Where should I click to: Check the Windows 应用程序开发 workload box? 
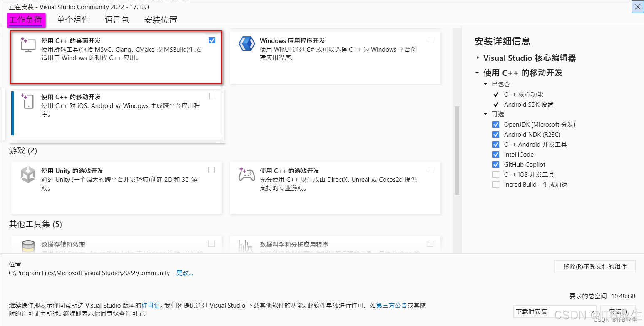430,40
